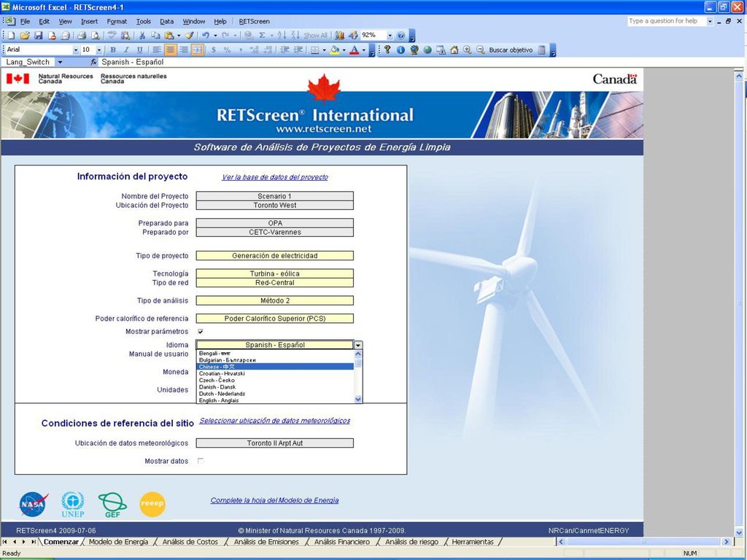Open the Chart Wizard icon
The image size is (747, 560).
pyautogui.click(x=340, y=35)
